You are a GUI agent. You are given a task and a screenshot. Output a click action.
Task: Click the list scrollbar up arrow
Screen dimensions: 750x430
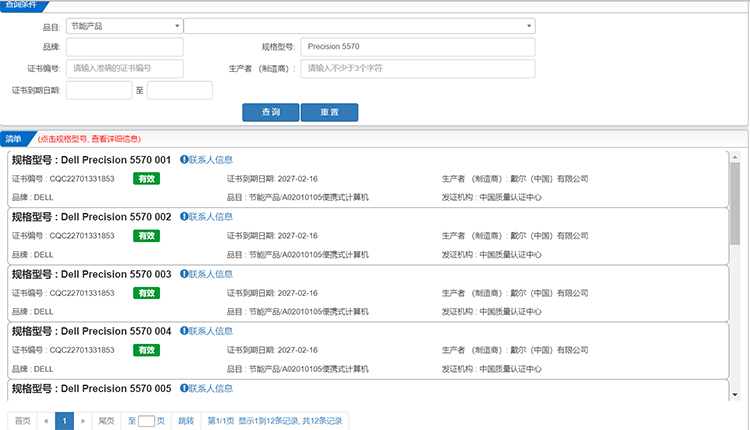735,157
